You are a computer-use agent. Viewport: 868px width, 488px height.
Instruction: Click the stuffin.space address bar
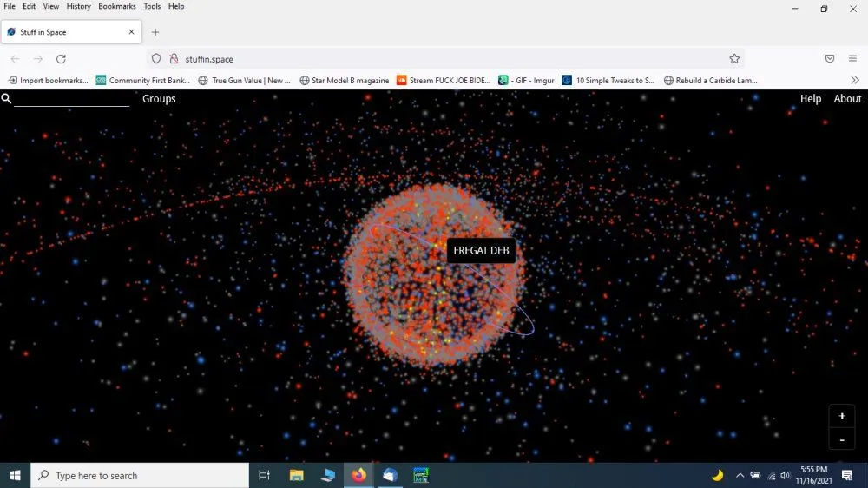tap(445, 59)
